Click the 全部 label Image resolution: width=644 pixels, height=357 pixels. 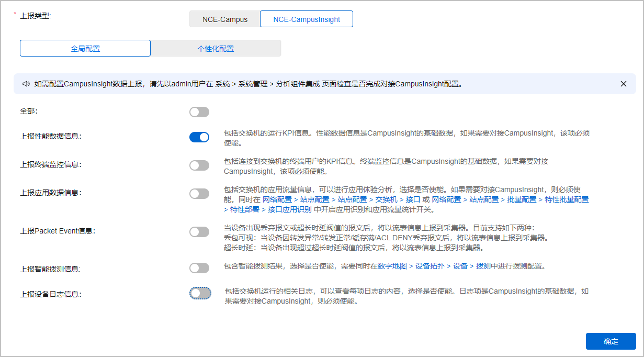coord(29,111)
